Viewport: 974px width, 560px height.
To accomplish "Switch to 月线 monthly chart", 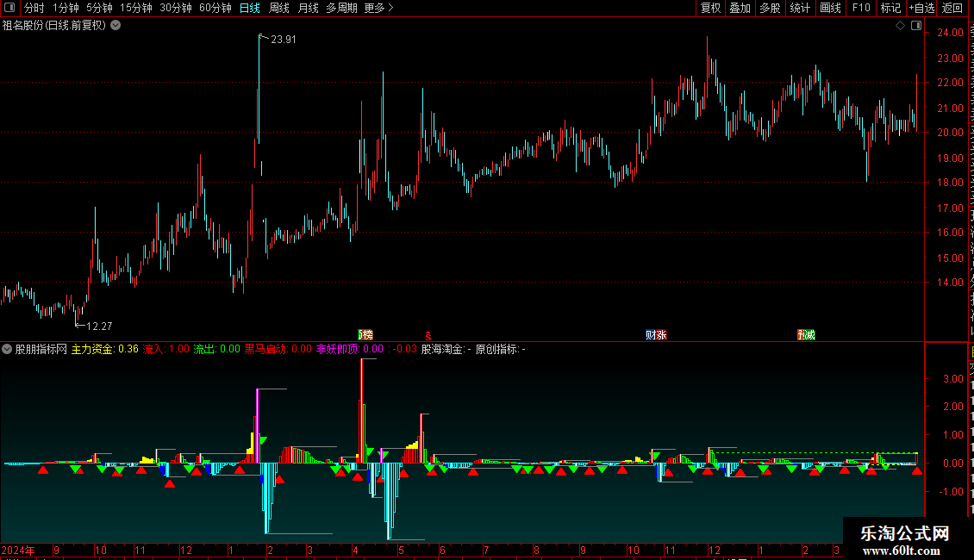I will point(308,8).
